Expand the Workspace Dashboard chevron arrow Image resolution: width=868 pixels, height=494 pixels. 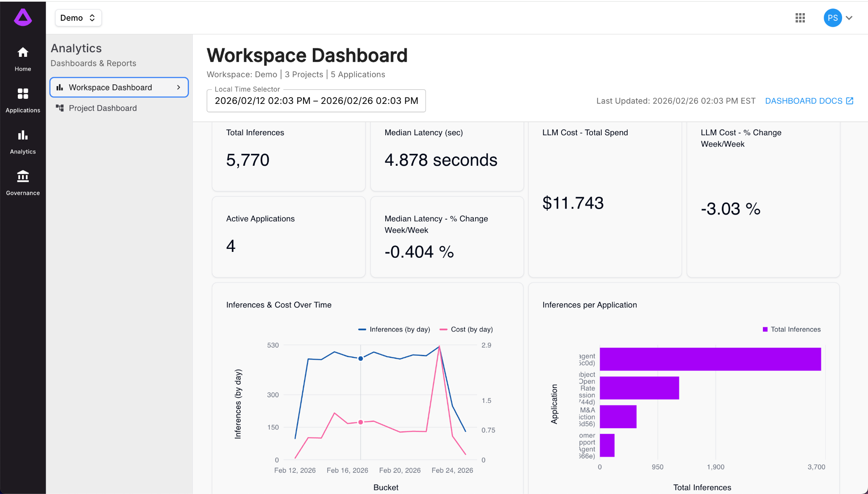click(179, 87)
